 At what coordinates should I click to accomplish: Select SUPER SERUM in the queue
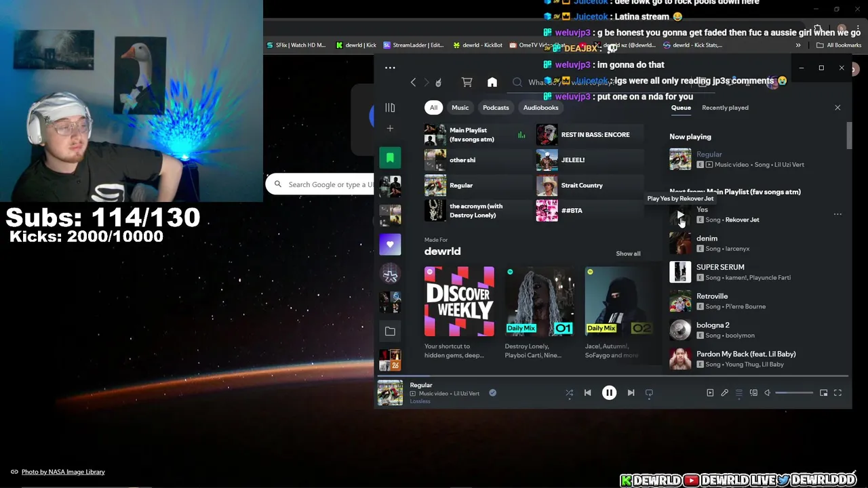[756, 272]
